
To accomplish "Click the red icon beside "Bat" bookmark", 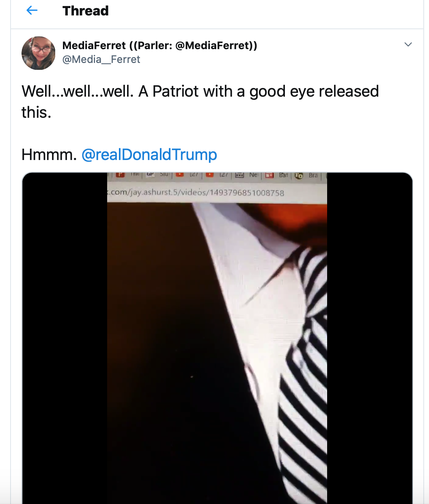I will pos(269,175).
